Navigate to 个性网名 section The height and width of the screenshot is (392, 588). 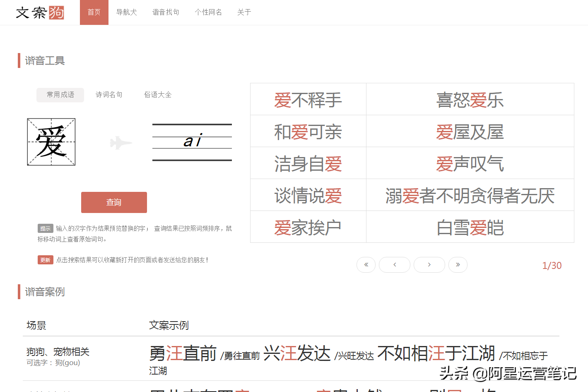pos(208,12)
